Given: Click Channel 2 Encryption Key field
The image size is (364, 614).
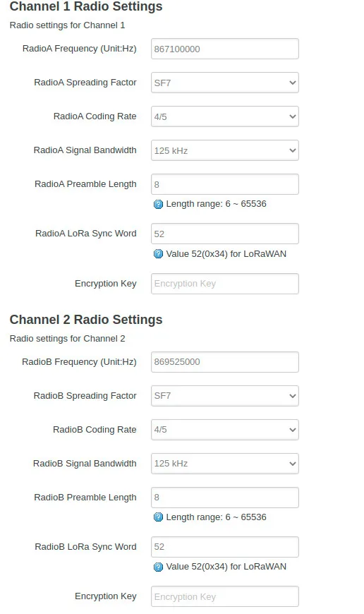Looking at the screenshot, I should click(225, 597).
